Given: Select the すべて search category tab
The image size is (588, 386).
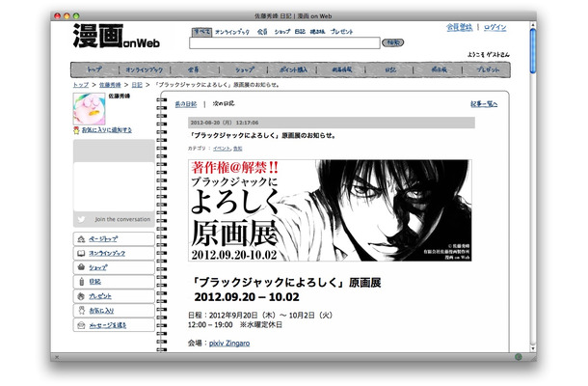Looking at the screenshot, I should click(x=201, y=32).
